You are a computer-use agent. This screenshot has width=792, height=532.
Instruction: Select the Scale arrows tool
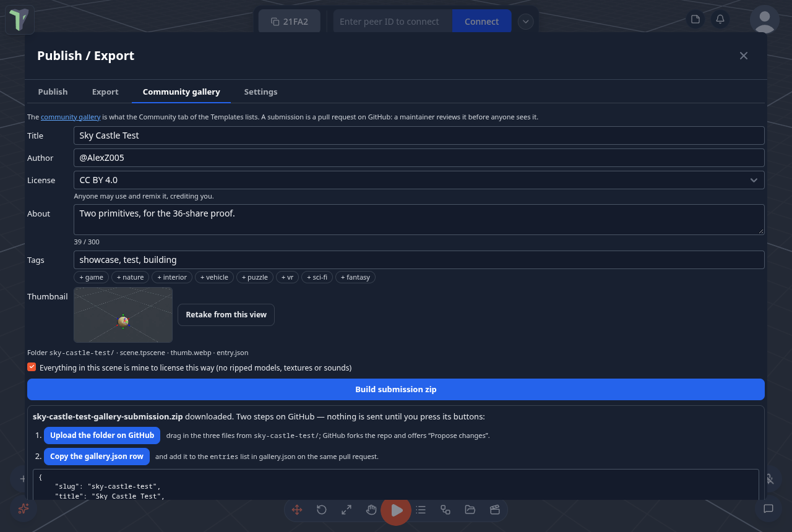coord(346,510)
